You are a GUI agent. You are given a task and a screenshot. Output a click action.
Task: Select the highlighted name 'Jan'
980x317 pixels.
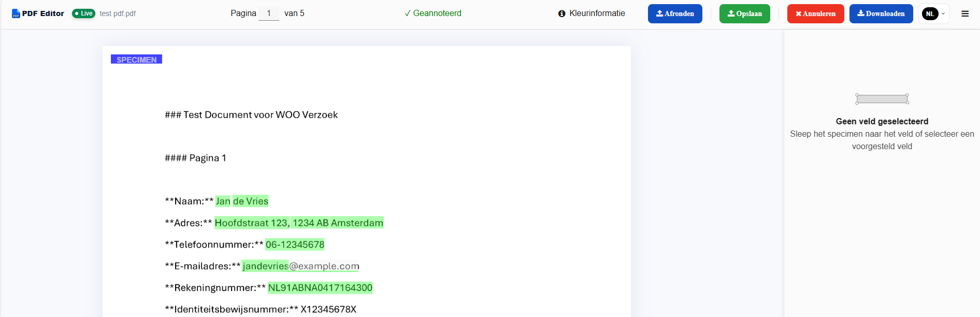(x=223, y=201)
